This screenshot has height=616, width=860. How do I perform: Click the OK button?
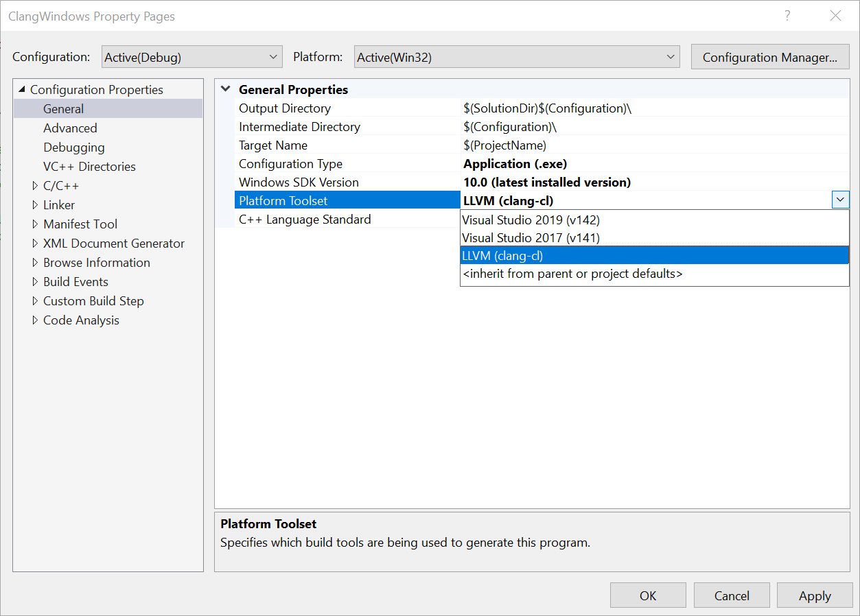pyautogui.click(x=647, y=595)
